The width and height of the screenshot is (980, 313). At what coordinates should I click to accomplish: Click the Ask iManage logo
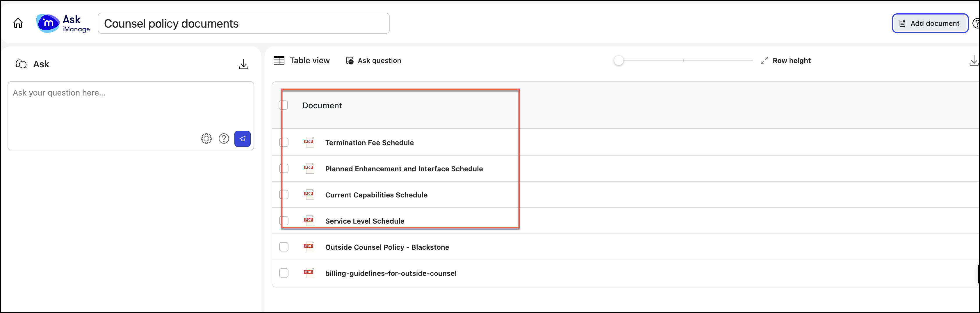point(63,24)
